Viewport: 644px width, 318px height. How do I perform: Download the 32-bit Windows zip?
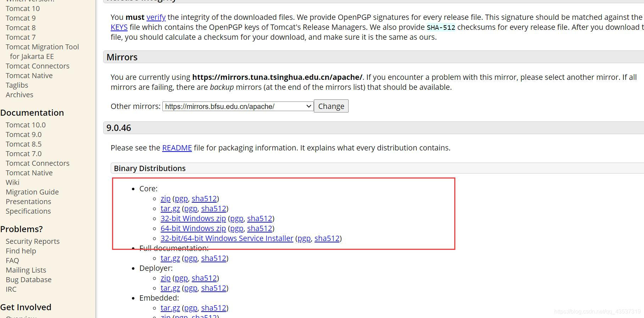pyautogui.click(x=193, y=219)
